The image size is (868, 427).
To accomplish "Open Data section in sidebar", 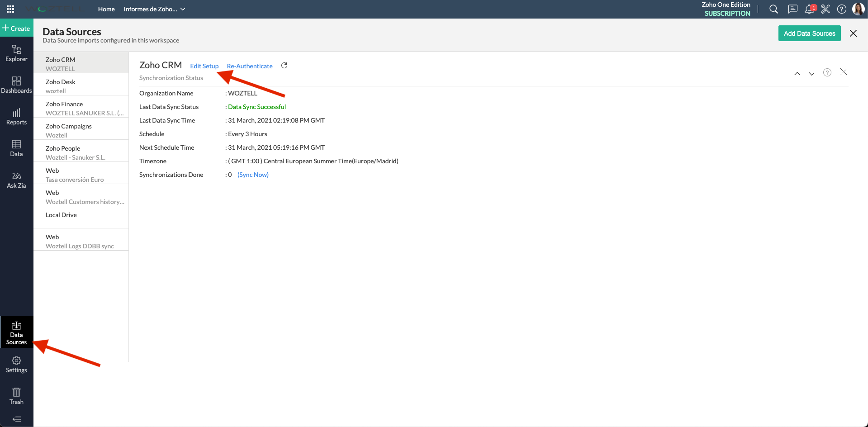I will (17, 148).
